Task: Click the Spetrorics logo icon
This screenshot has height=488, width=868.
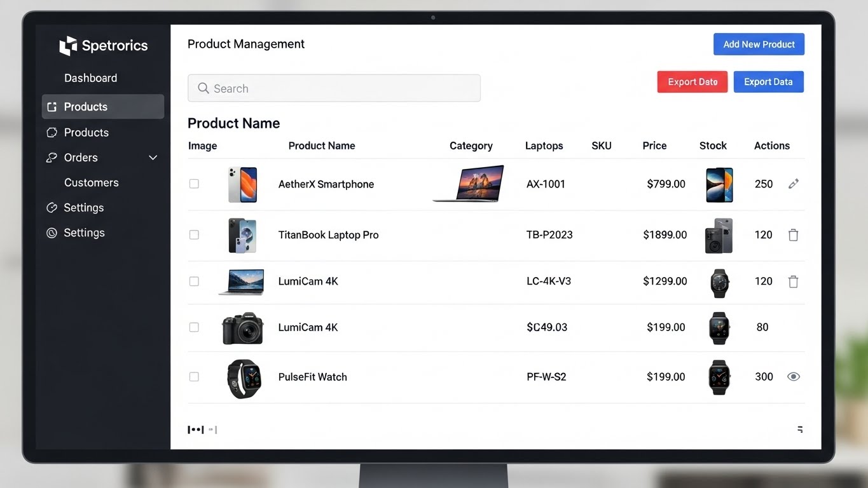Action: pos(68,46)
